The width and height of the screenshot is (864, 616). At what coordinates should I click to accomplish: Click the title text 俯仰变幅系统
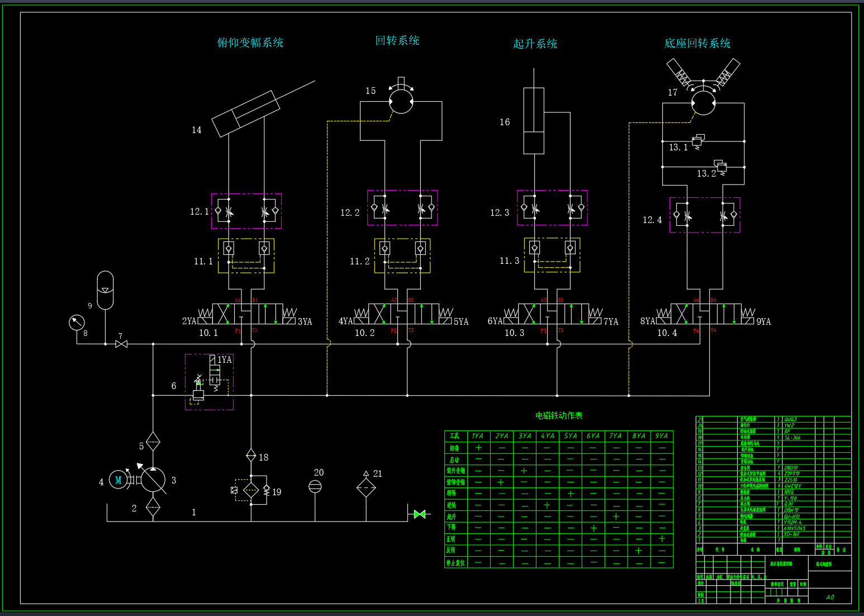(x=250, y=42)
